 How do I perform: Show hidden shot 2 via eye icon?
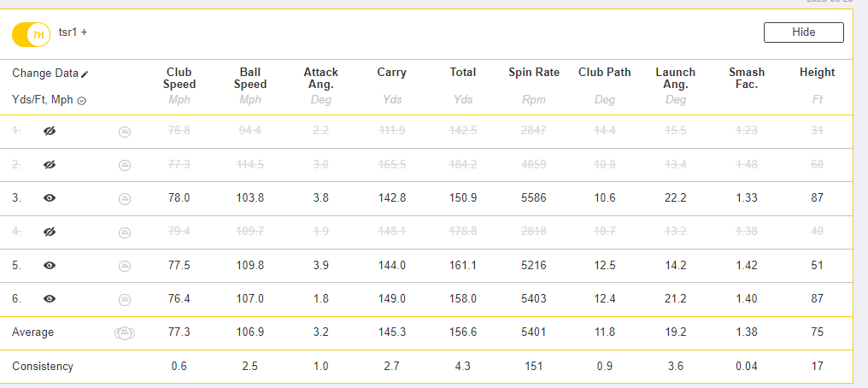pos(50,164)
